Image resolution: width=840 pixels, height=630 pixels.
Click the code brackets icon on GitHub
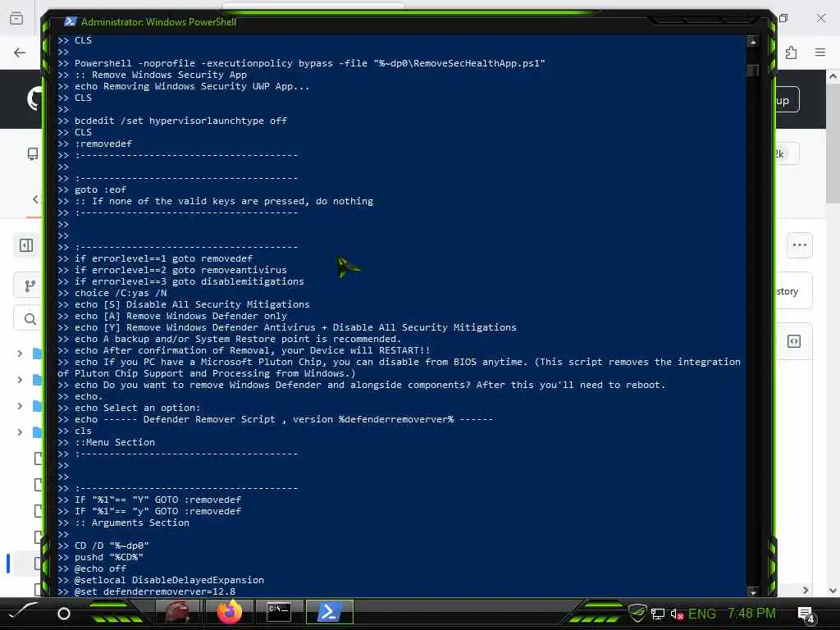click(x=793, y=341)
